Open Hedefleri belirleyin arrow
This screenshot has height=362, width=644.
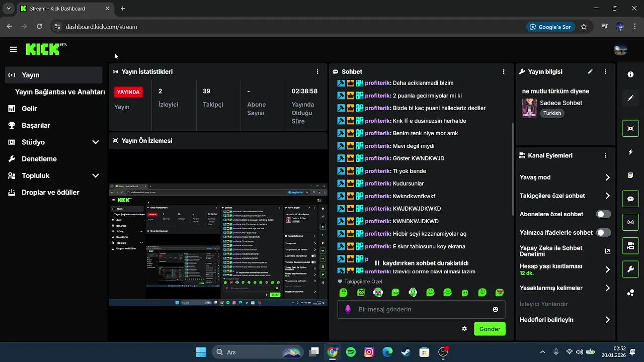(x=607, y=320)
